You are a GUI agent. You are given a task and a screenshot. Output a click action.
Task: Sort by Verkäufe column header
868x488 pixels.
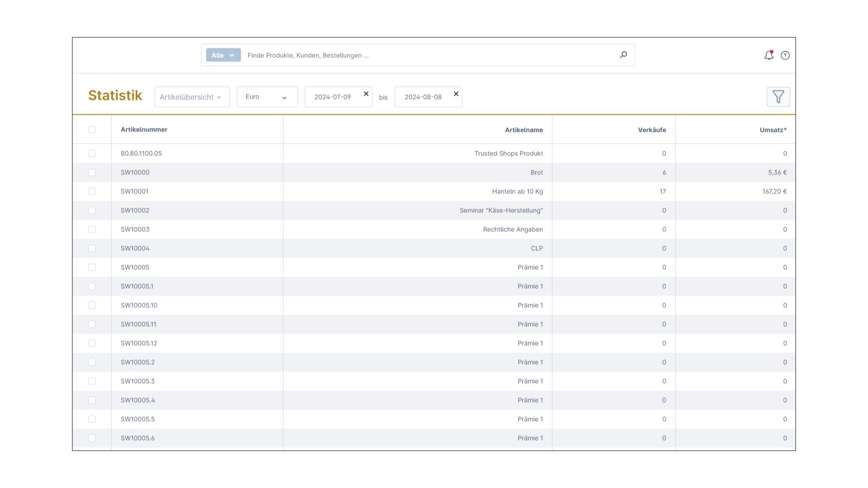(x=652, y=130)
